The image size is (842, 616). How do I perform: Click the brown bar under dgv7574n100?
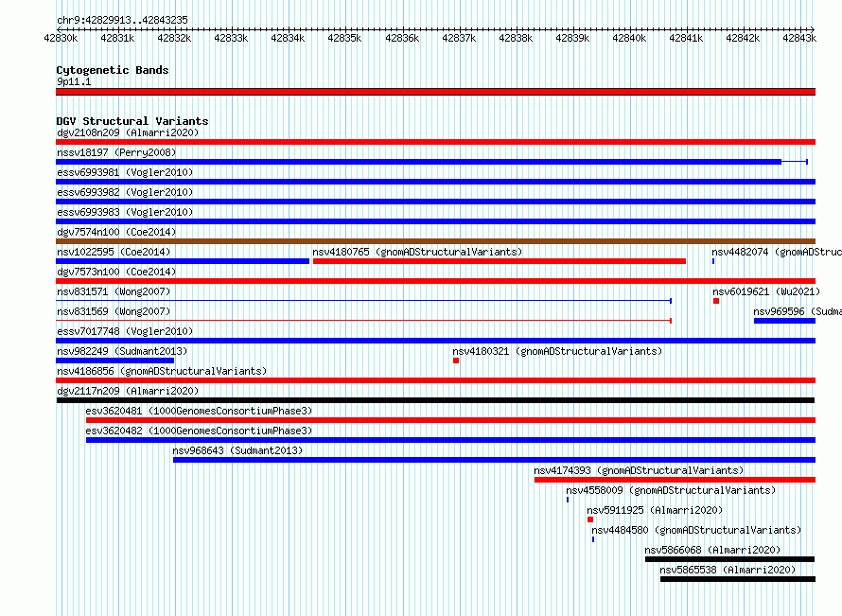435,241
